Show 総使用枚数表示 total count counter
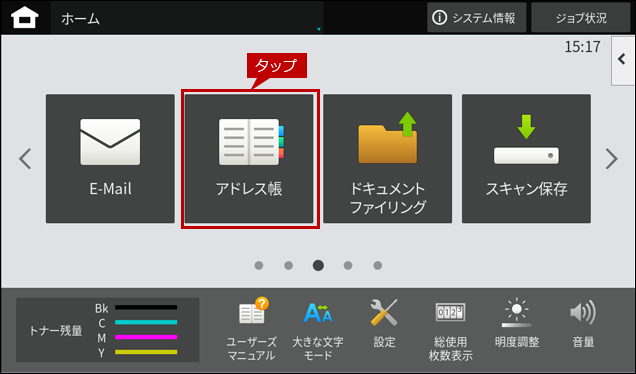 click(x=450, y=330)
